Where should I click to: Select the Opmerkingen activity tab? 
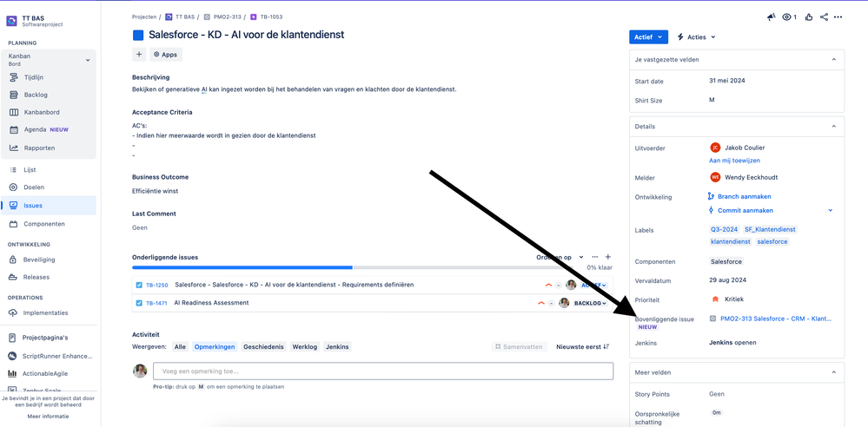pos(215,347)
